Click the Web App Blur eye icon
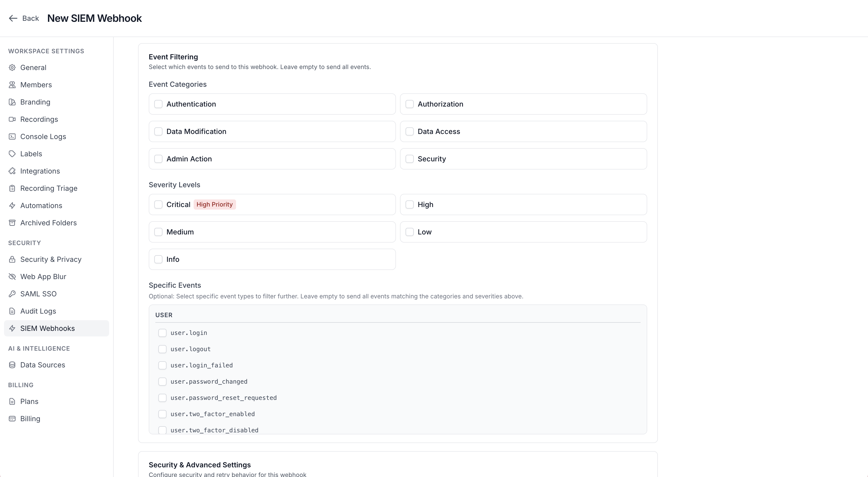This screenshot has height=477, width=868. [x=12, y=277]
